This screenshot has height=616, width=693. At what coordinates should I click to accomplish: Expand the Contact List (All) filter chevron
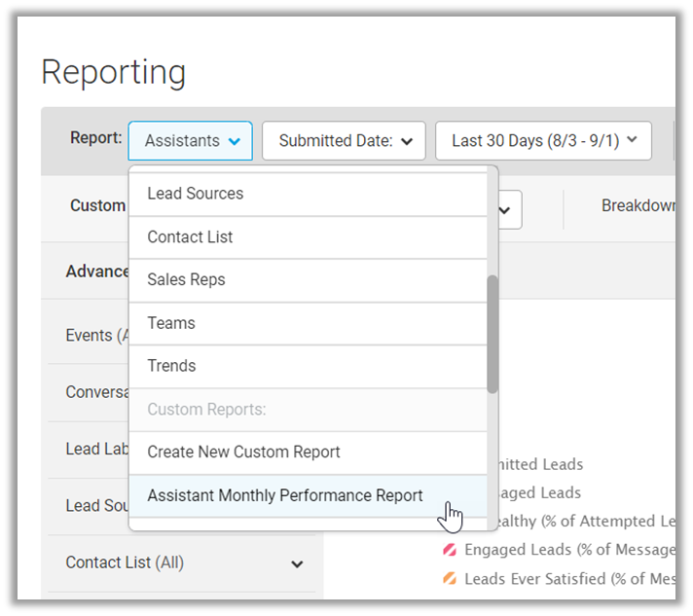297,563
